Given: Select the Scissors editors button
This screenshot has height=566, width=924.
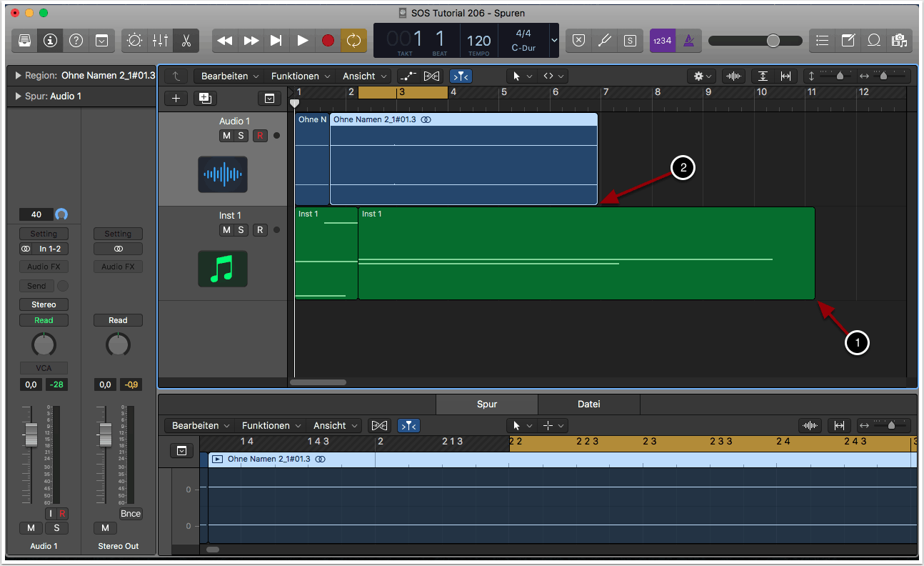Looking at the screenshot, I should click(x=186, y=41).
